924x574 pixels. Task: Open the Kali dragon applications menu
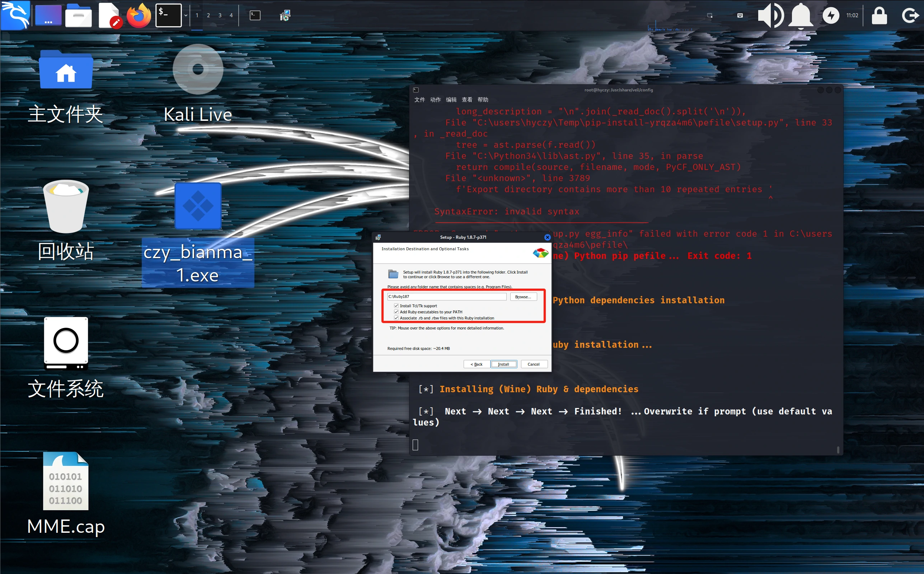coord(15,15)
